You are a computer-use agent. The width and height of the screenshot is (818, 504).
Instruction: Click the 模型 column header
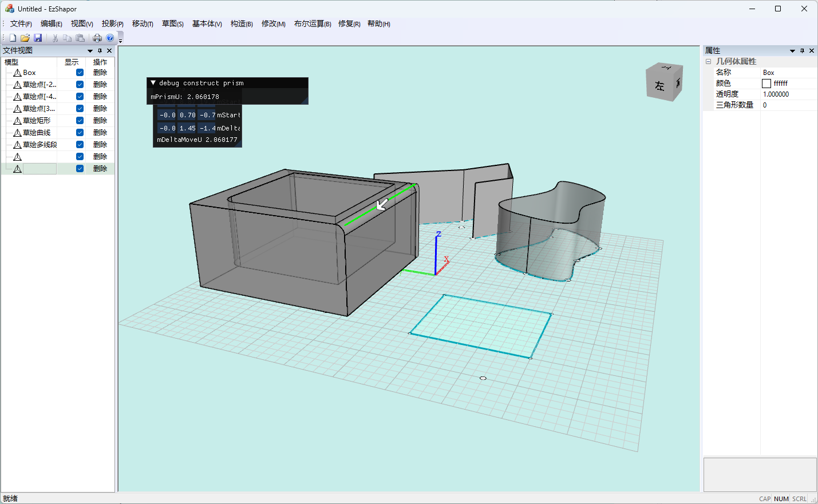[x=29, y=62]
